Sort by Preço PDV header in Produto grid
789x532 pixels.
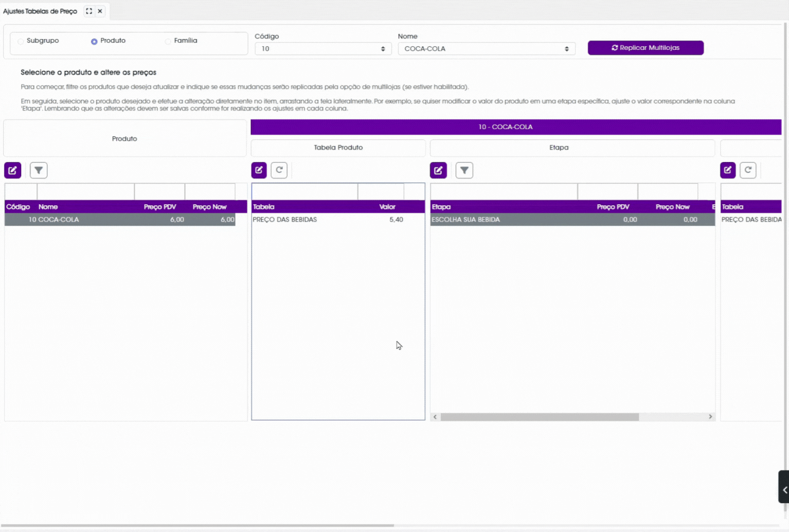point(160,207)
